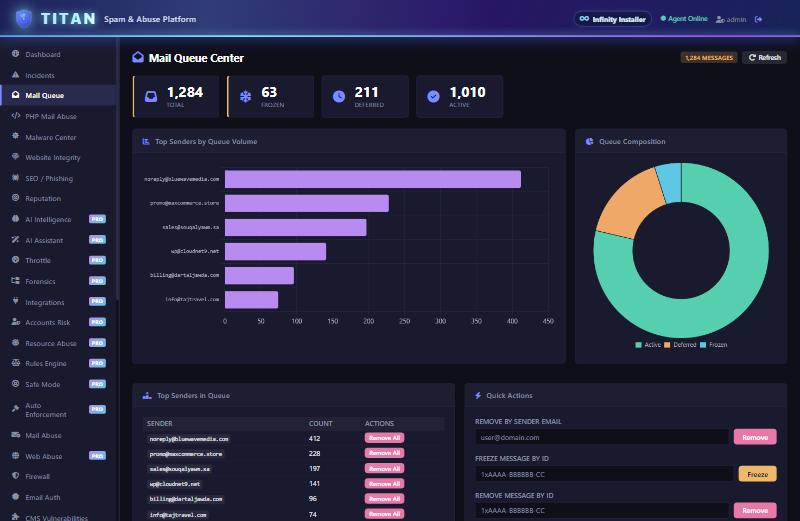Click the Firewall shield icon

pyautogui.click(x=15, y=476)
